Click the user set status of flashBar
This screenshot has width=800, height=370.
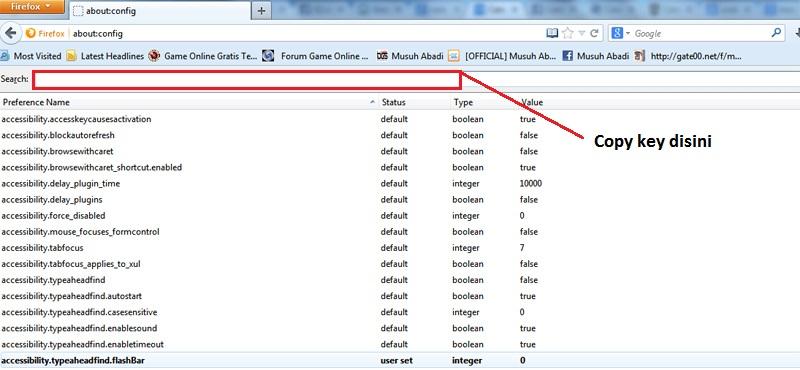tap(396, 360)
